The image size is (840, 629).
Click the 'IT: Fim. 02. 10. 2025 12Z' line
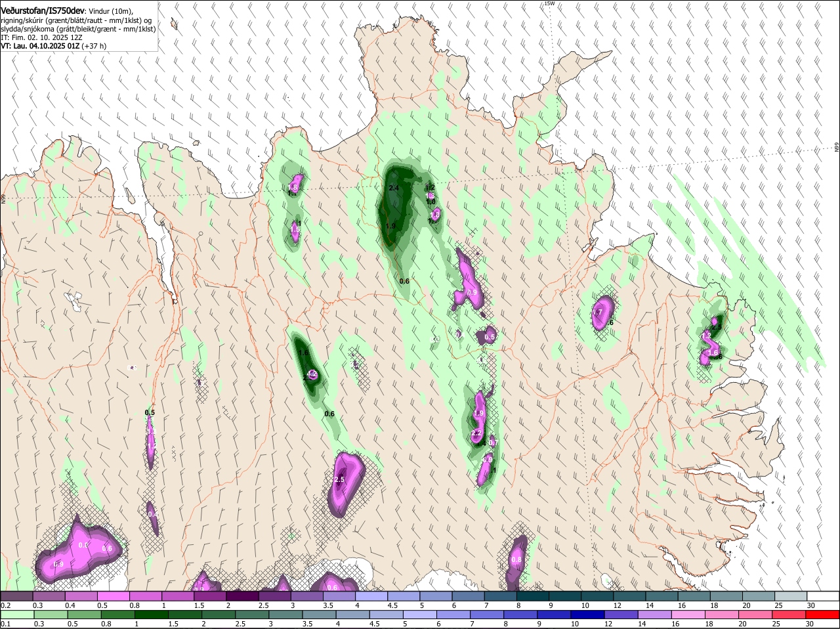pyautogui.click(x=41, y=38)
